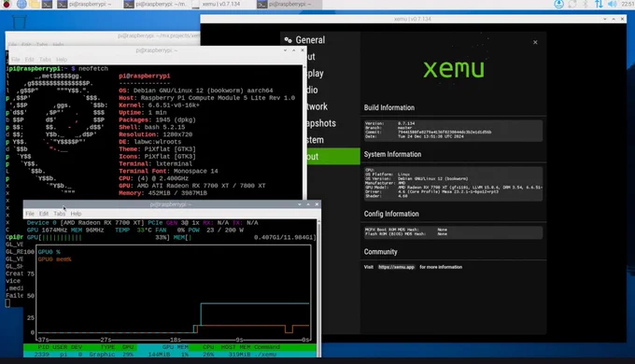
Task: Open Tabs menu in neofetch terminal
Action: 45,60
